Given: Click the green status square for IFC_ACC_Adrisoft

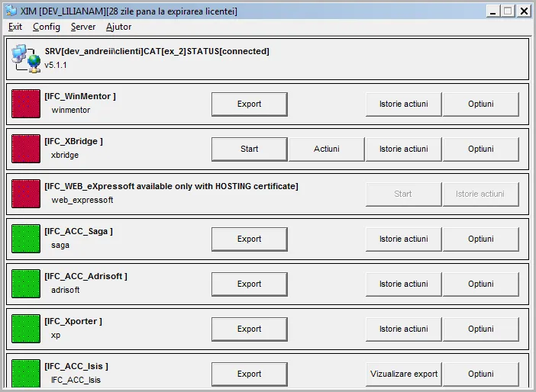Looking at the screenshot, I should pyautogui.click(x=26, y=284).
